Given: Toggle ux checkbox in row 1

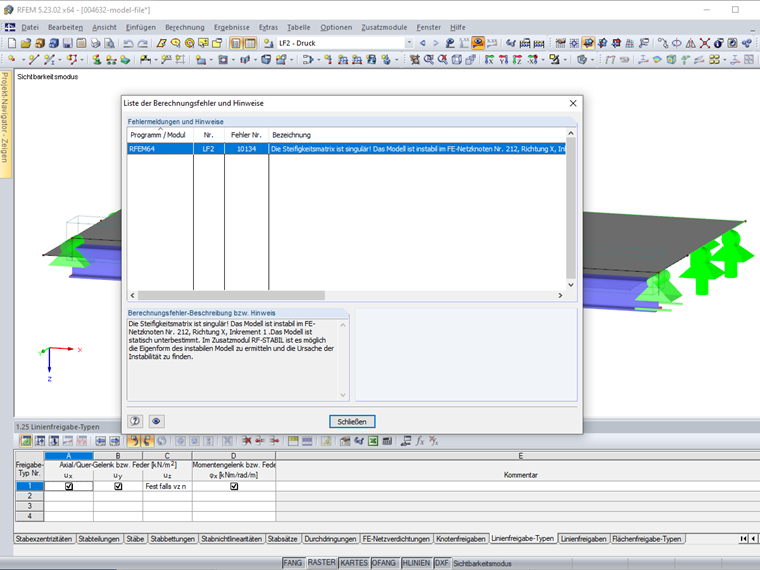Looking at the screenshot, I should [69, 486].
